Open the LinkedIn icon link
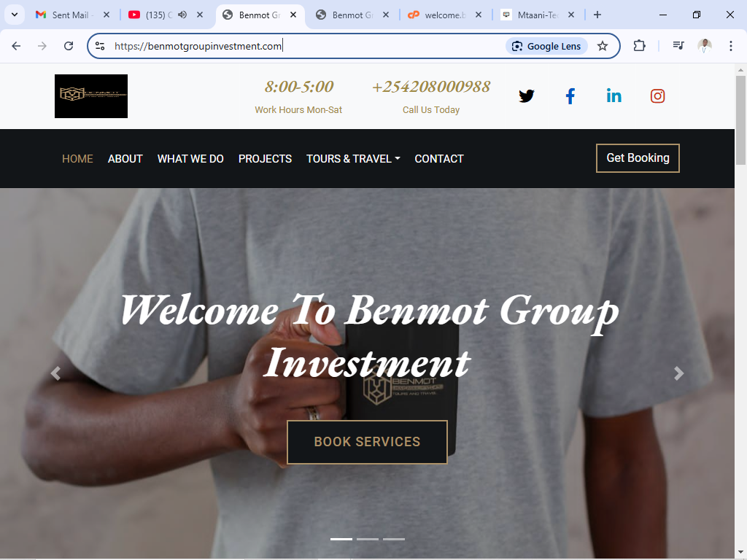The image size is (747, 560). pos(614,96)
